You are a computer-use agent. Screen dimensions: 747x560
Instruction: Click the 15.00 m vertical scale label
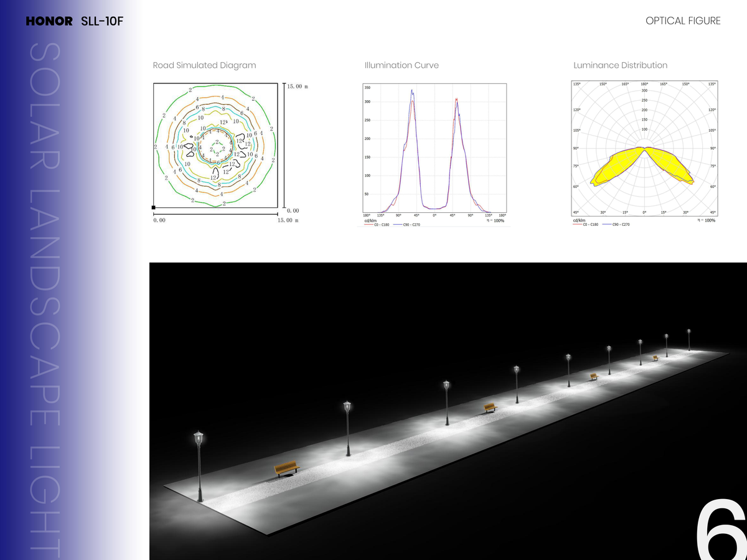(x=298, y=87)
